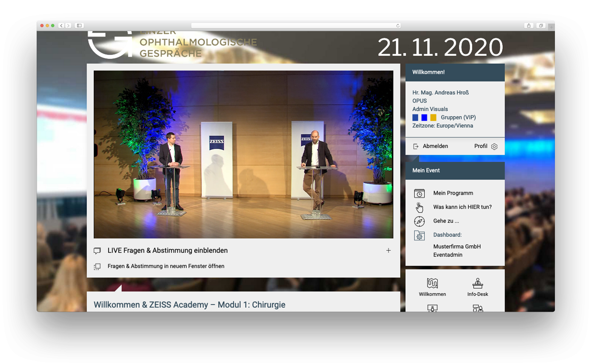Screen dimensions: 592x364
Task: Click the Safari address bar
Action: 296,26
